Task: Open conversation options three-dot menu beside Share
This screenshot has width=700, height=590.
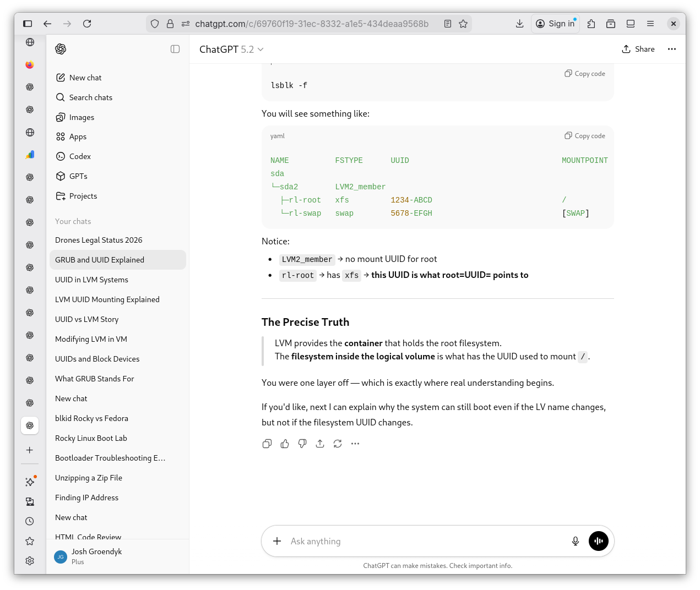Action: (x=672, y=49)
